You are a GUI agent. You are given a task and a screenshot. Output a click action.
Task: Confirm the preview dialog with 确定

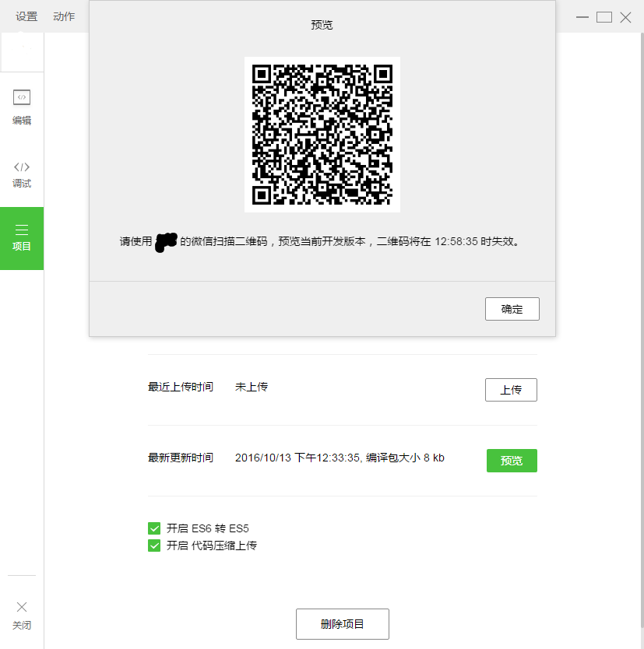coord(512,309)
